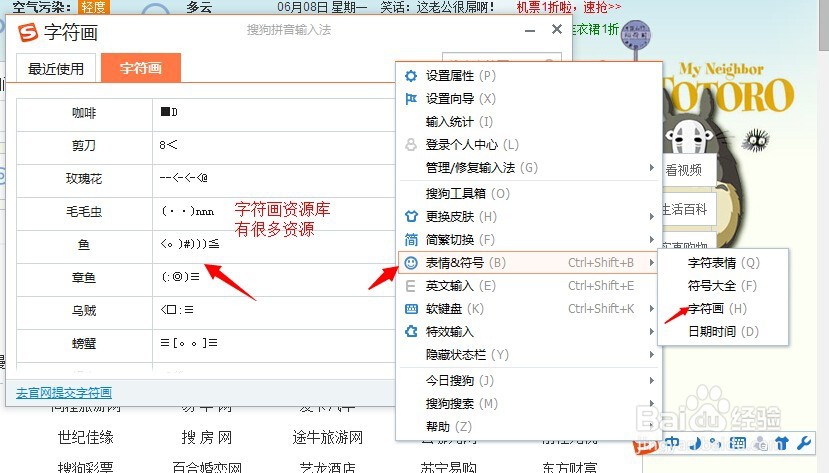Choose 字符画 (H) in the submenu
829x473 pixels.
point(723,309)
